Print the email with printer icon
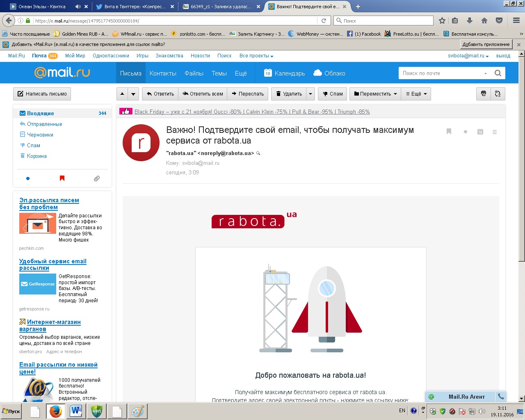 click(484, 94)
